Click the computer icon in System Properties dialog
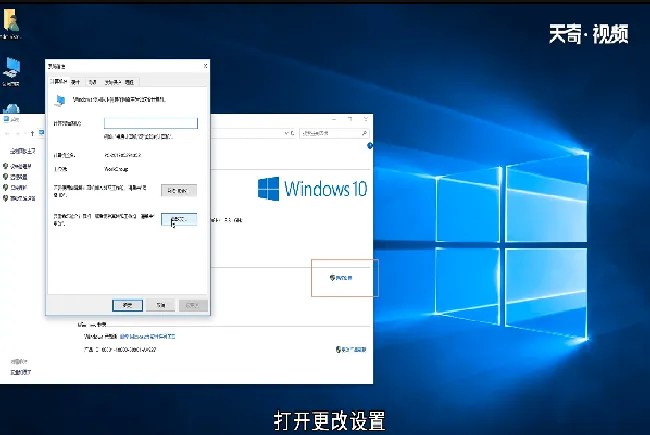This screenshot has width=650, height=435. tap(61, 100)
